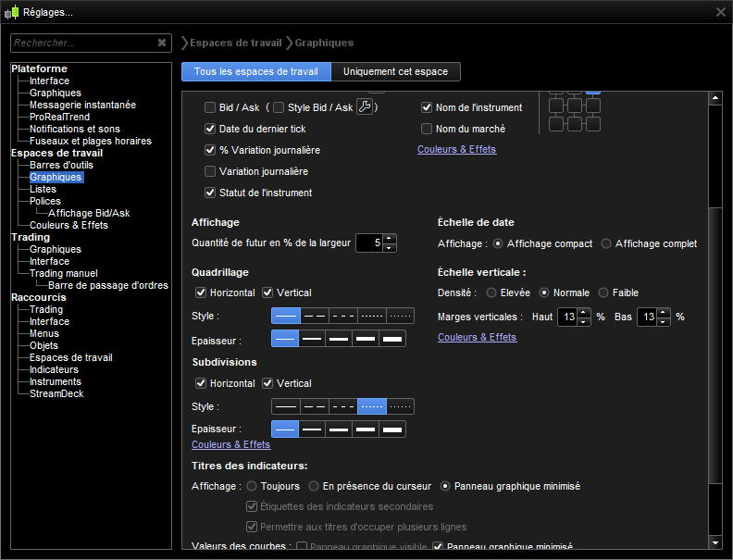Enable the Bid / Ask checkbox
Image resolution: width=733 pixels, height=560 pixels.
tap(210, 107)
